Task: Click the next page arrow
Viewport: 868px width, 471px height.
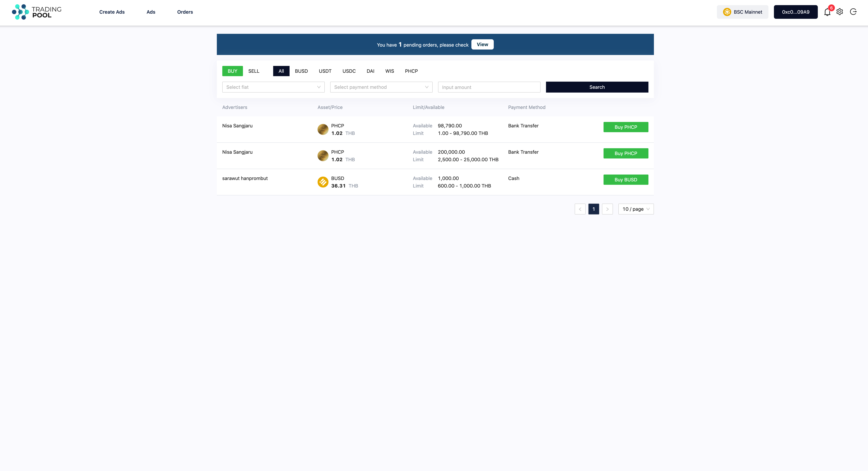Action: (x=607, y=209)
